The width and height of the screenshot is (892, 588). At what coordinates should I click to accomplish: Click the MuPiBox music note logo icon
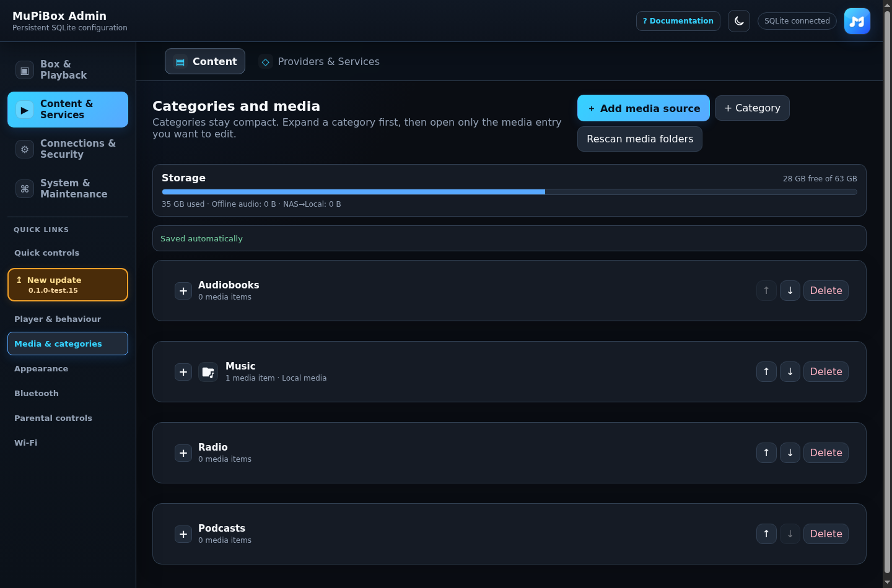[x=857, y=21]
